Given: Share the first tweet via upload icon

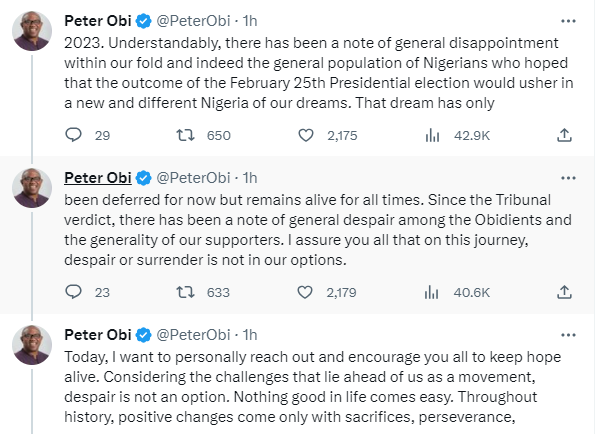Looking at the screenshot, I should pos(564,135).
